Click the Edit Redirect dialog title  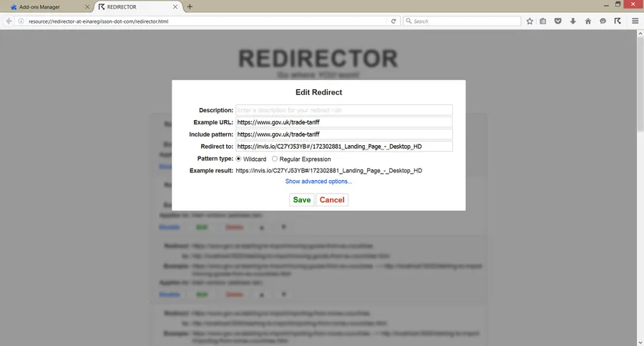(318, 92)
